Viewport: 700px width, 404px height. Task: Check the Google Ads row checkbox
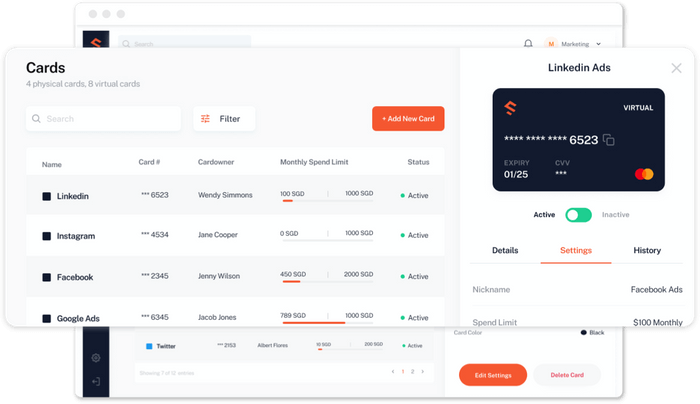tap(46, 318)
